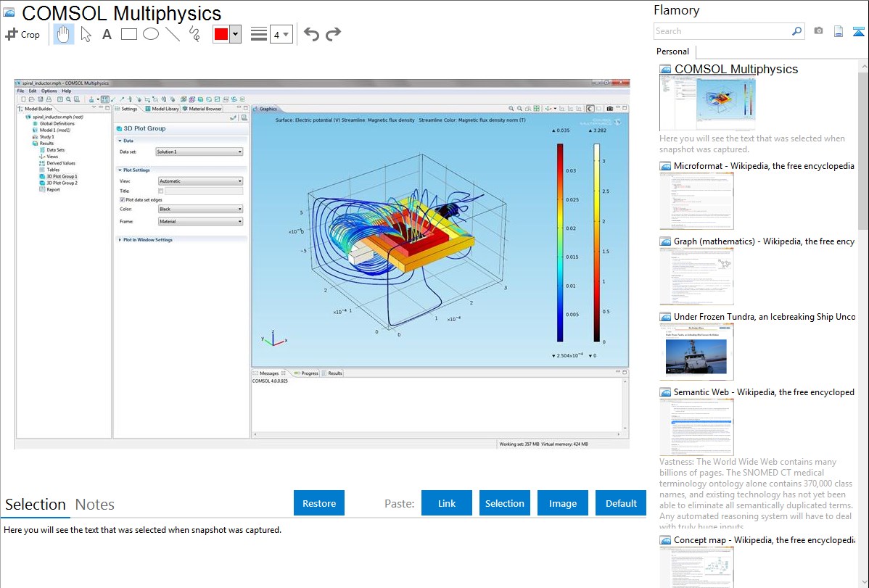Activate the hand pan tool
Viewport: 869px width, 588px height.
click(x=64, y=34)
